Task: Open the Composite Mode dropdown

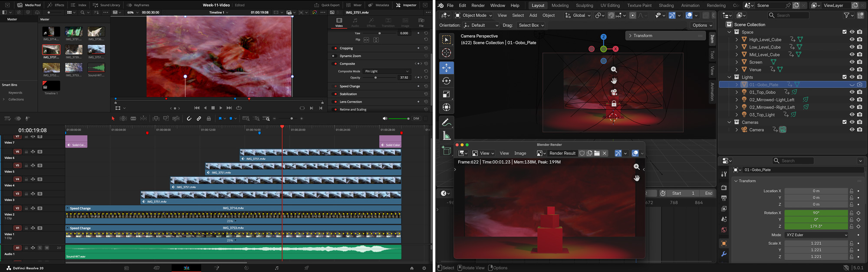Action: pos(386,71)
